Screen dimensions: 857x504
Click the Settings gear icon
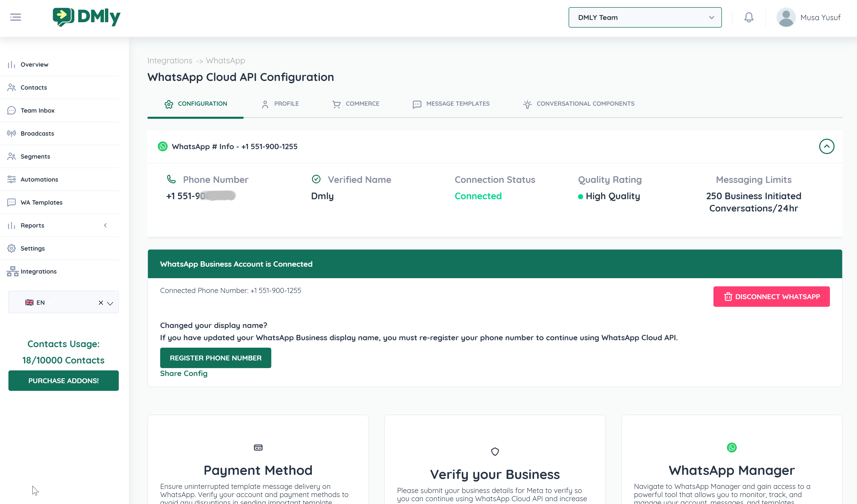point(11,248)
